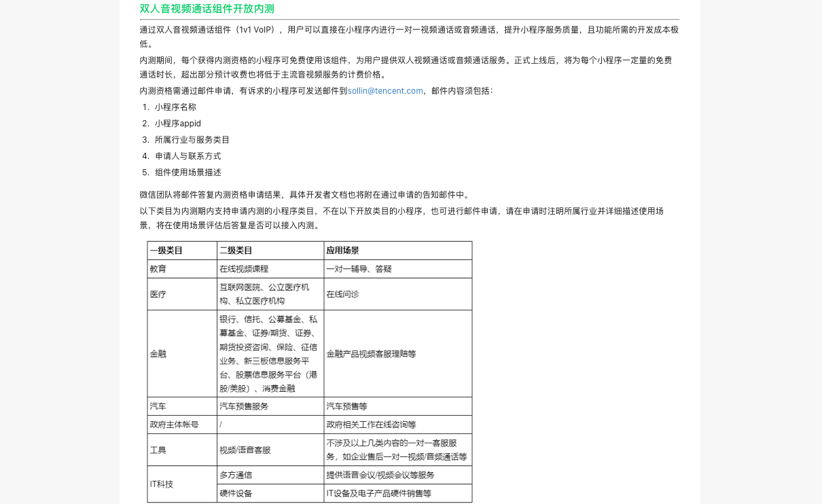
Task: Select list item 小程序appid
Action: pyautogui.click(x=178, y=123)
